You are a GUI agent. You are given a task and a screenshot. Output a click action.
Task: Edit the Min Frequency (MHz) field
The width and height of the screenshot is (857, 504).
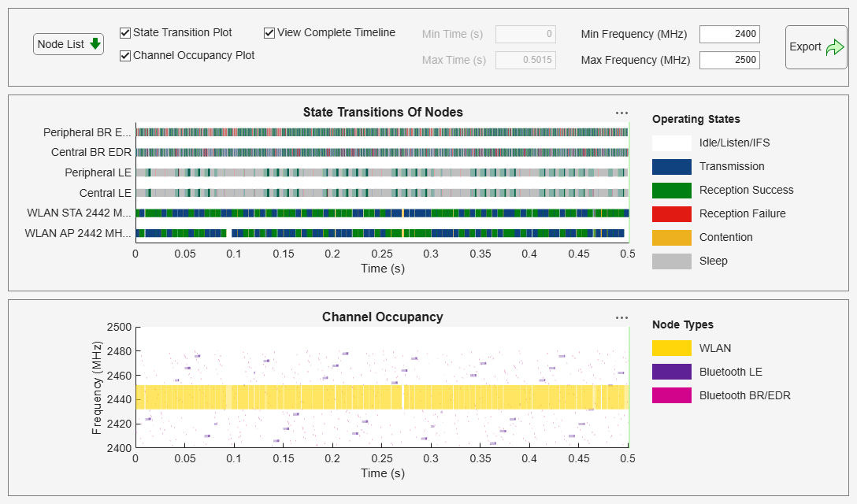click(x=729, y=34)
